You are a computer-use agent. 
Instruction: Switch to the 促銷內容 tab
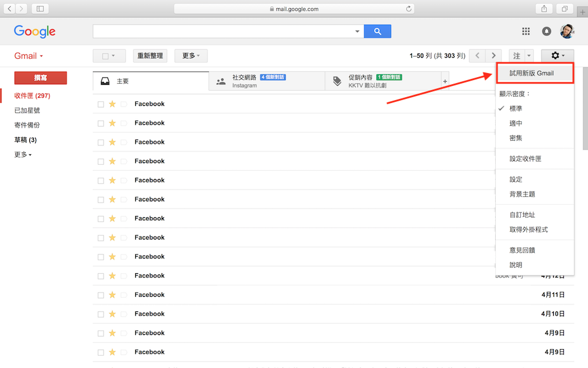(x=383, y=81)
